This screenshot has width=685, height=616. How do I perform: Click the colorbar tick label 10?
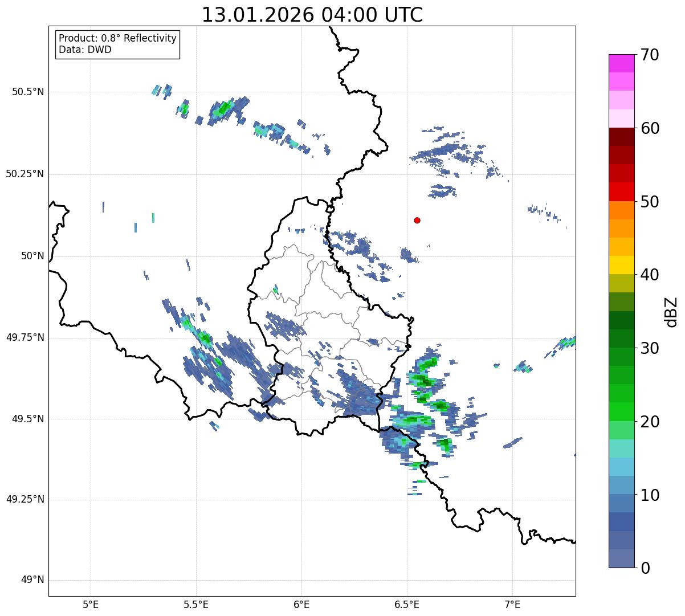click(x=649, y=495)
